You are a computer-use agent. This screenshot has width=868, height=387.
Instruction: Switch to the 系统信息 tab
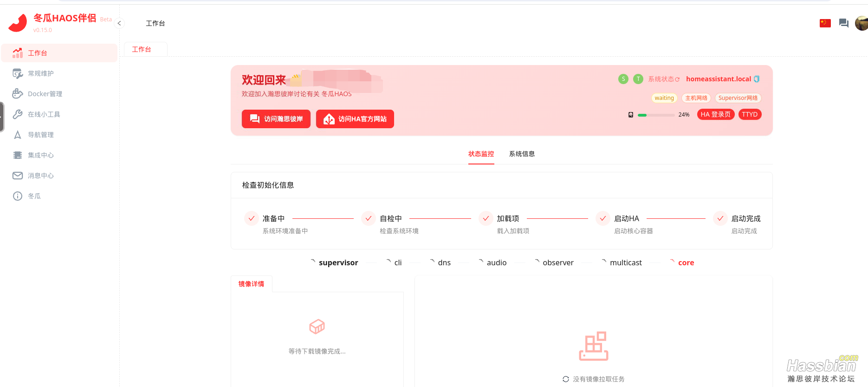pos(522,154)
